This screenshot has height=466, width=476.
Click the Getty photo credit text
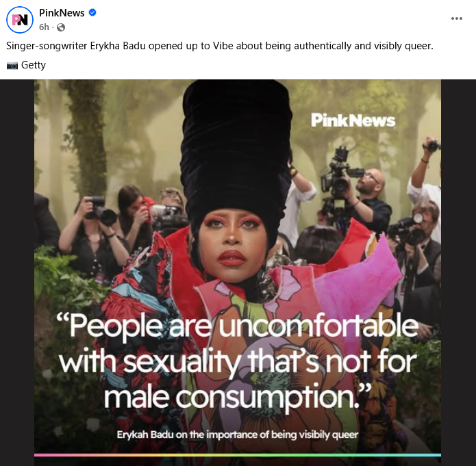click(x=34, y=65)
